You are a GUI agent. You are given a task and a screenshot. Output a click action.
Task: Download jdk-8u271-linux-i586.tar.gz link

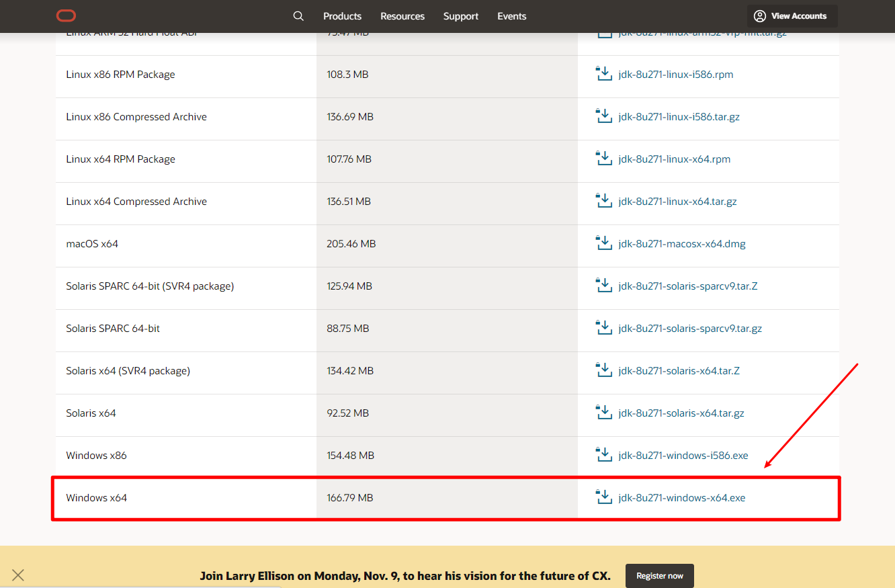coord(679,117)
